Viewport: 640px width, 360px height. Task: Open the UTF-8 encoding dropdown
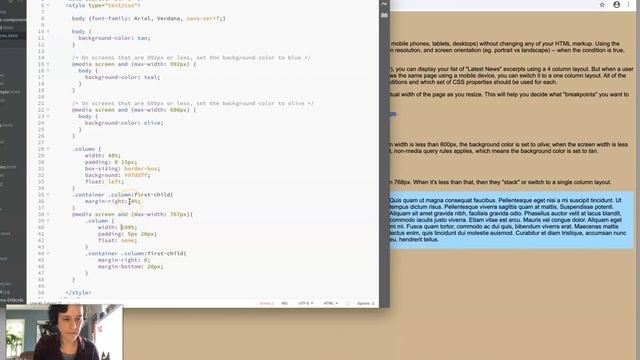point(306,303)
